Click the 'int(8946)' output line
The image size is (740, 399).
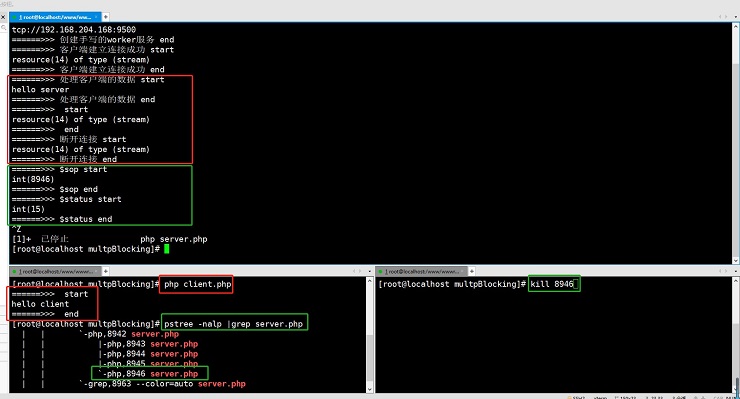click(33, 179)
